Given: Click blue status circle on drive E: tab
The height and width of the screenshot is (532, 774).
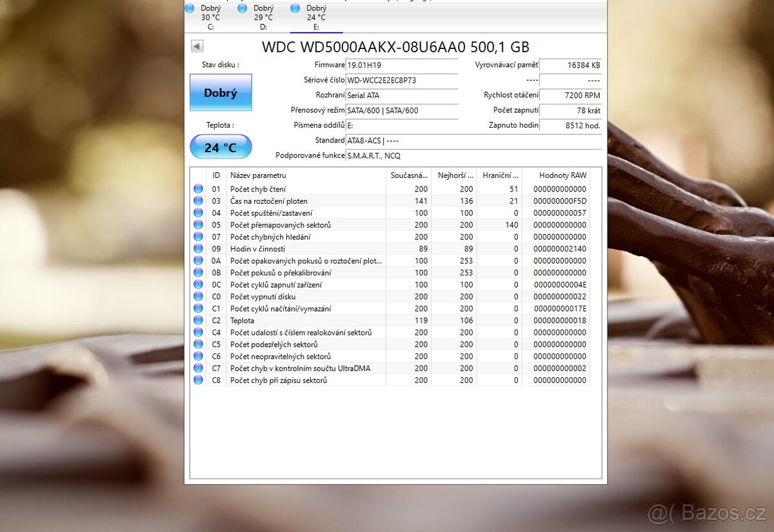Looking at the screenshot, I should click(295, 8).
